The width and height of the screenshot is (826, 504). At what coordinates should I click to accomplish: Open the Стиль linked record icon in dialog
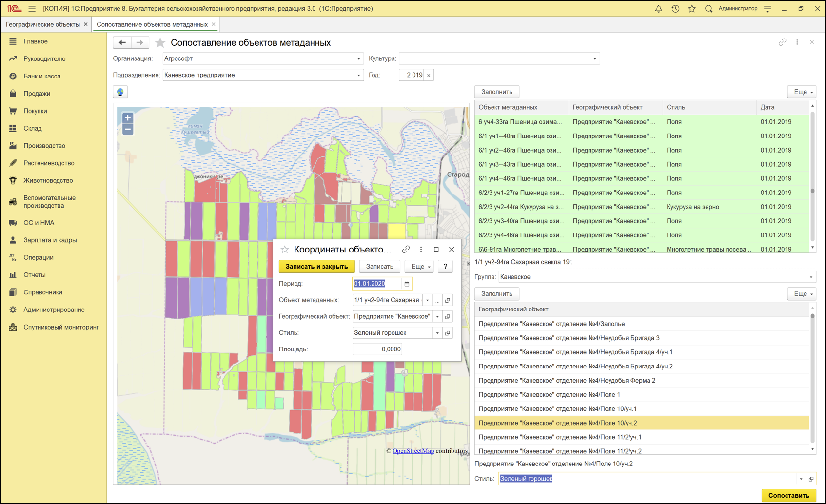tap(448, 333)
